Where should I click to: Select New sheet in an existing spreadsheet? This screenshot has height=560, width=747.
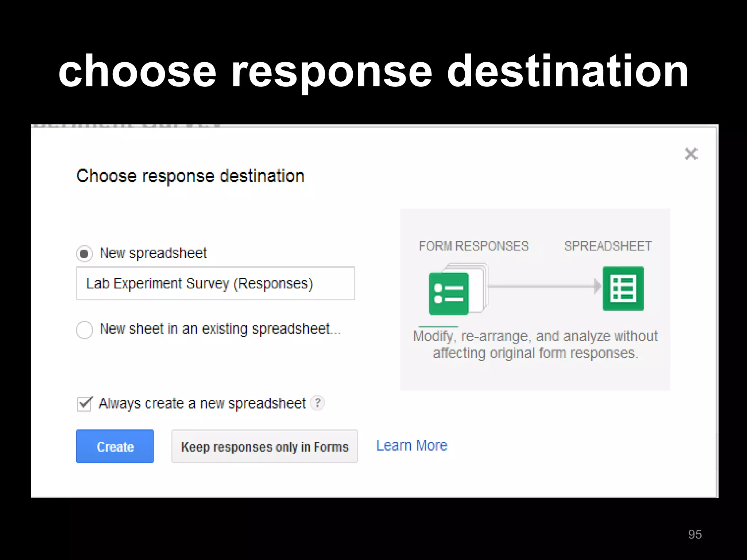tap(84, 330)
